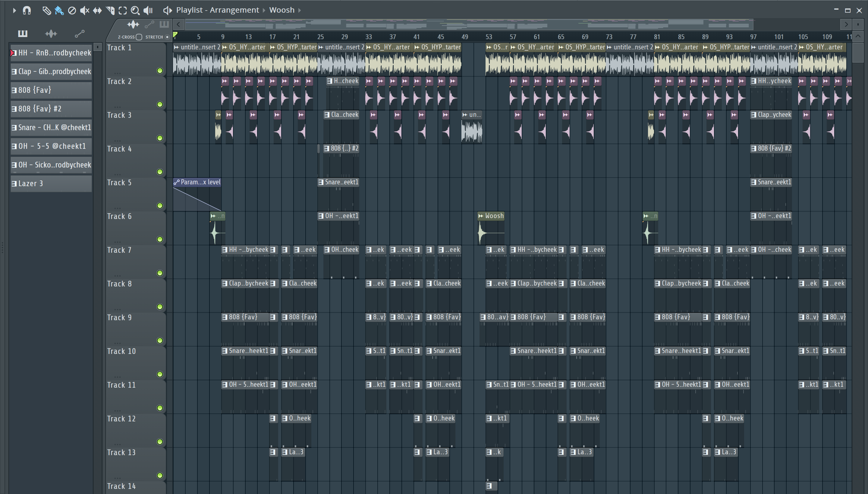868x494 pixels.
Task: Show patterns in picker panel
Action: 23,33
